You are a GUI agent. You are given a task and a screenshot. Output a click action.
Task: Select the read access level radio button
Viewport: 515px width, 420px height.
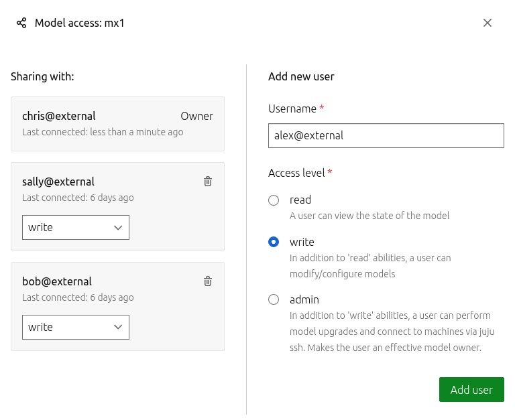pyautogui.click(x=274, y=200)
